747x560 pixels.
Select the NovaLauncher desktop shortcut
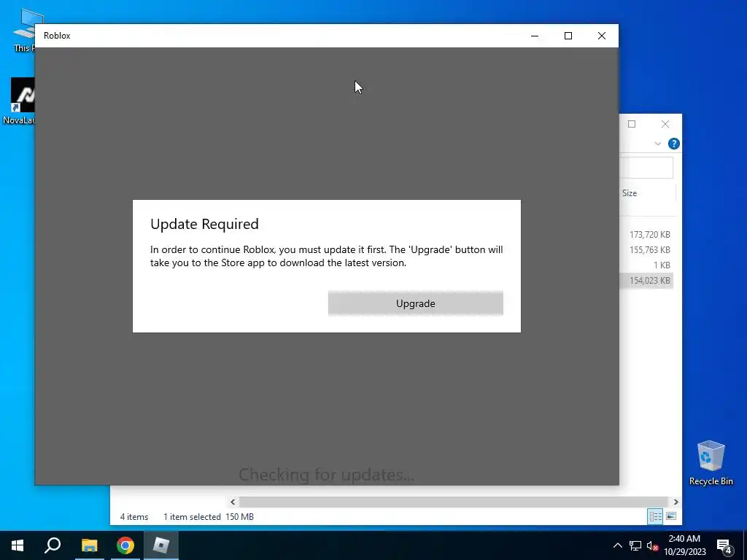point(19,101)
